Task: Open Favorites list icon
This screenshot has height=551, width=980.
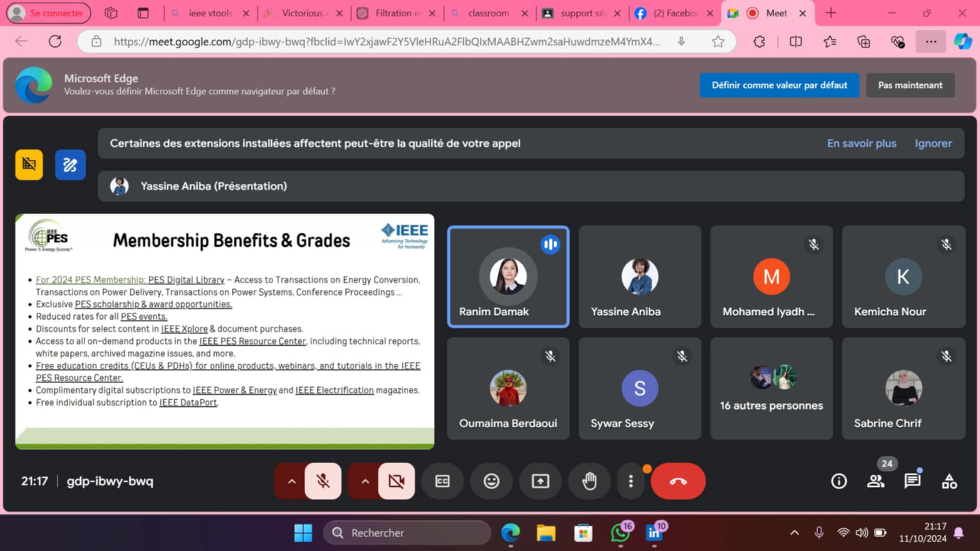Action: coord(830,41)
